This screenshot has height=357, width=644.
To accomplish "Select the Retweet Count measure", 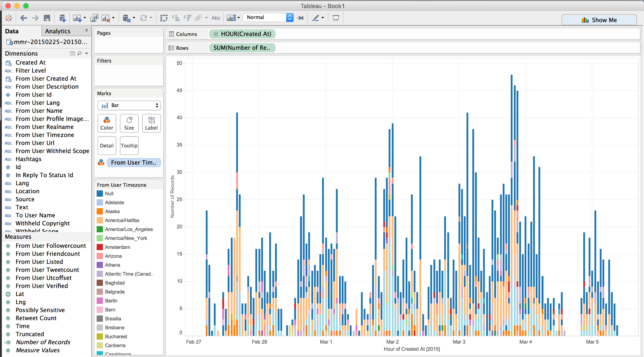I will [x=36, y=318].
